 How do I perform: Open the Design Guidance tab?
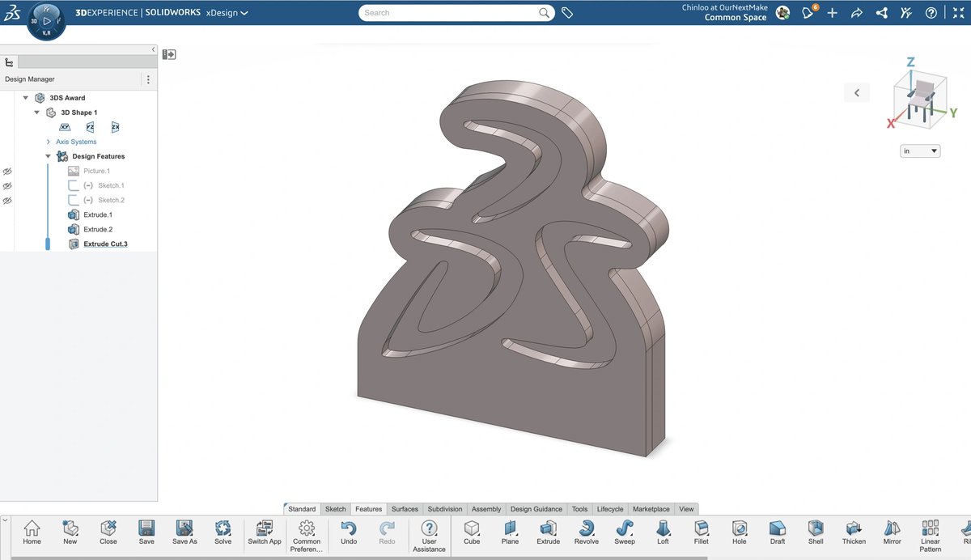coord(536,509)
